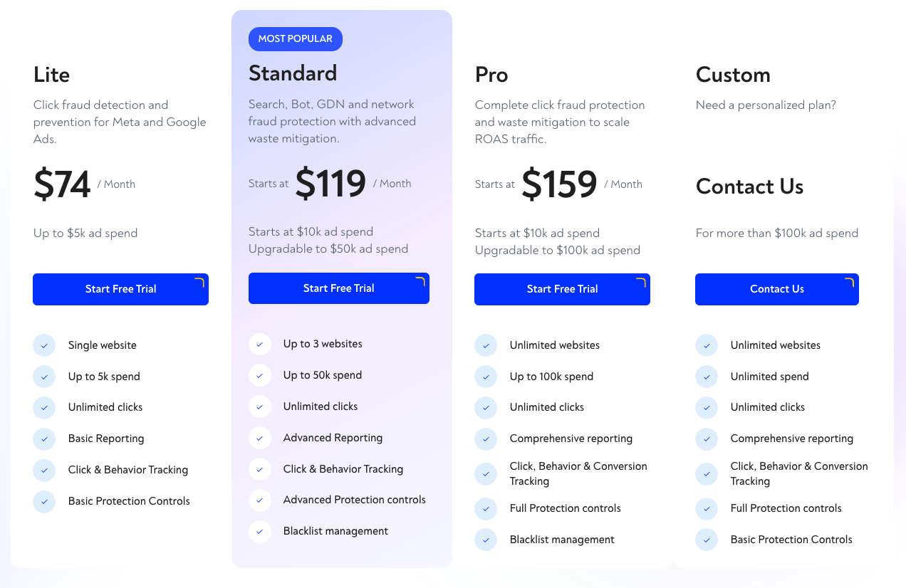Click checkmark icon next to Basic Reporting
The image size is (906, 588).
point(44,439)
